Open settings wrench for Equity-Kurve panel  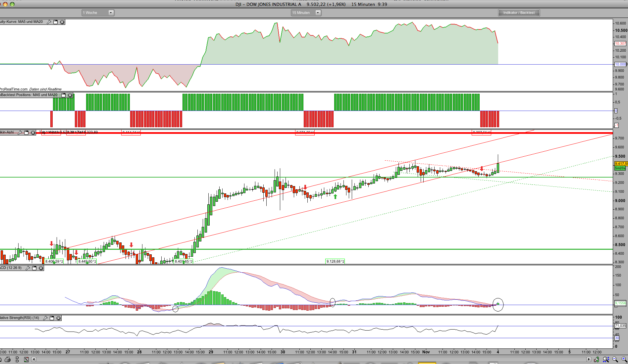click(x=49, y=22)
